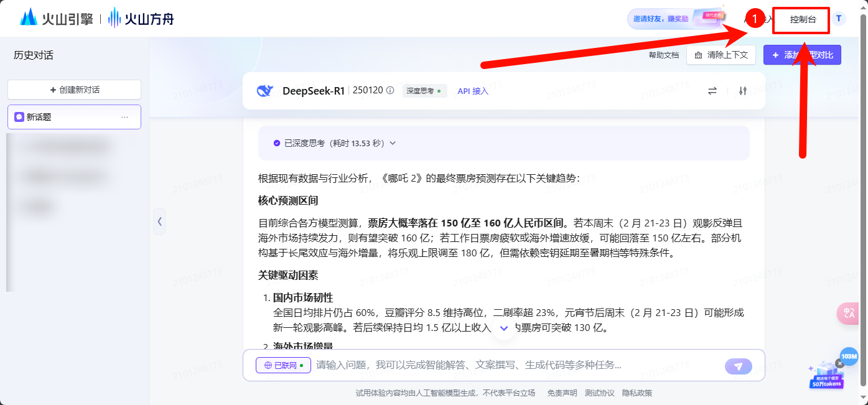Toggle the 已联网 web search button
Image resolution: width=868 pixels, height=405 pixels.
283,365
